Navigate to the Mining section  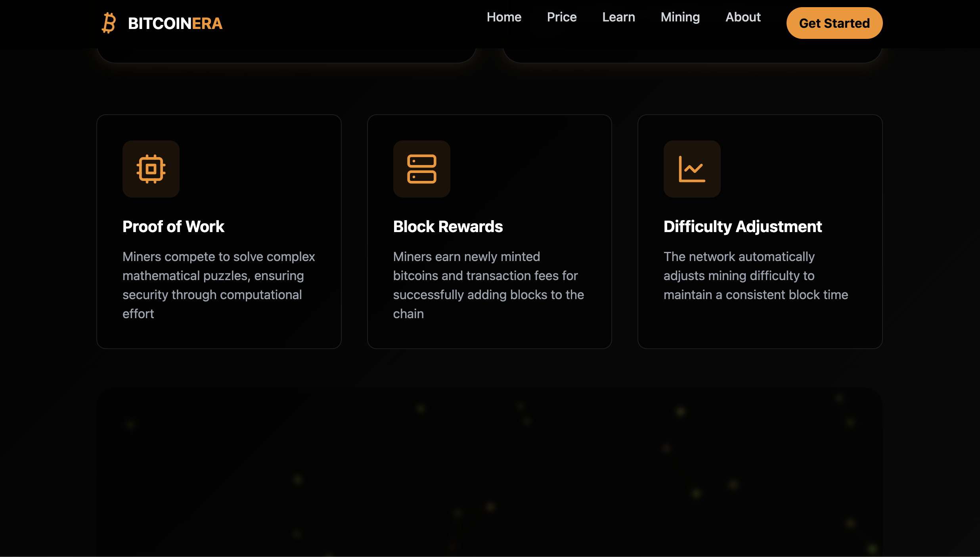[680, 17]
